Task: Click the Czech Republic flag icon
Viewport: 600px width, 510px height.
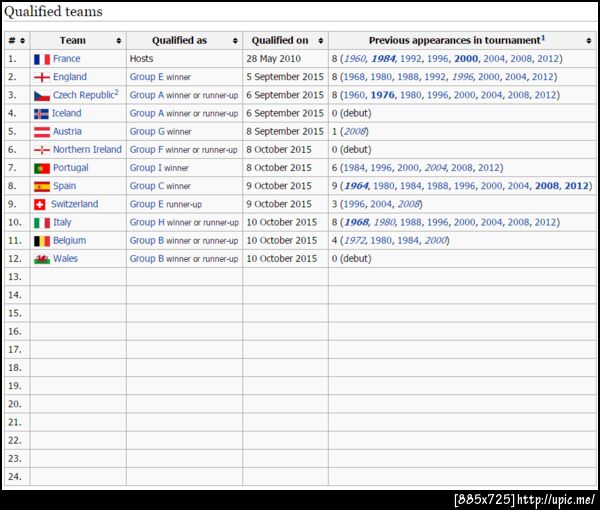Action: click(x=42, y=96)
